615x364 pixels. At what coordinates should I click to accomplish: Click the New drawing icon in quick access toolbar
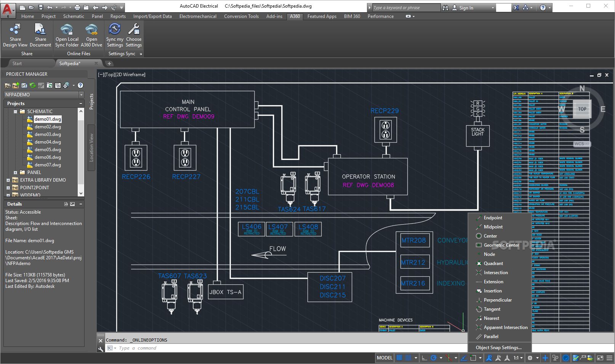pos(22,7)
